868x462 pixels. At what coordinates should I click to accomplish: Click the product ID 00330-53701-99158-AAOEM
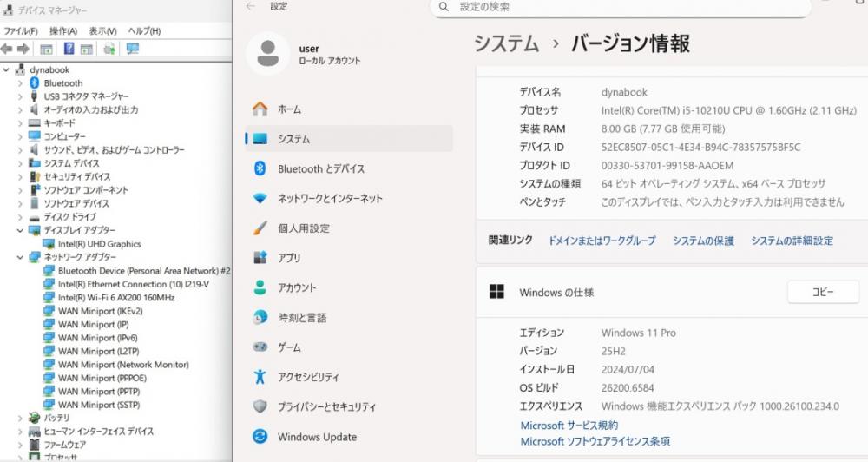(x=667, y=165)
